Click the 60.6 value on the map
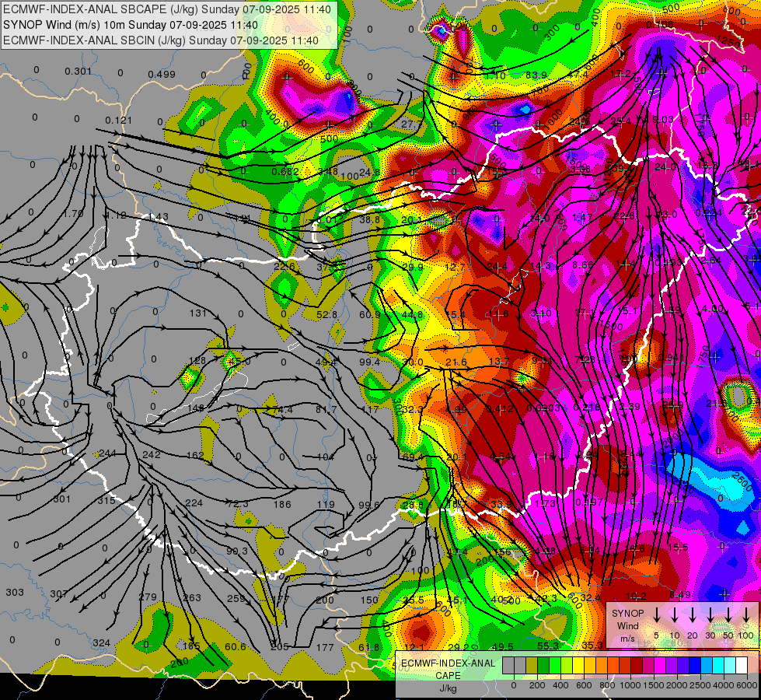 (236, 646)
